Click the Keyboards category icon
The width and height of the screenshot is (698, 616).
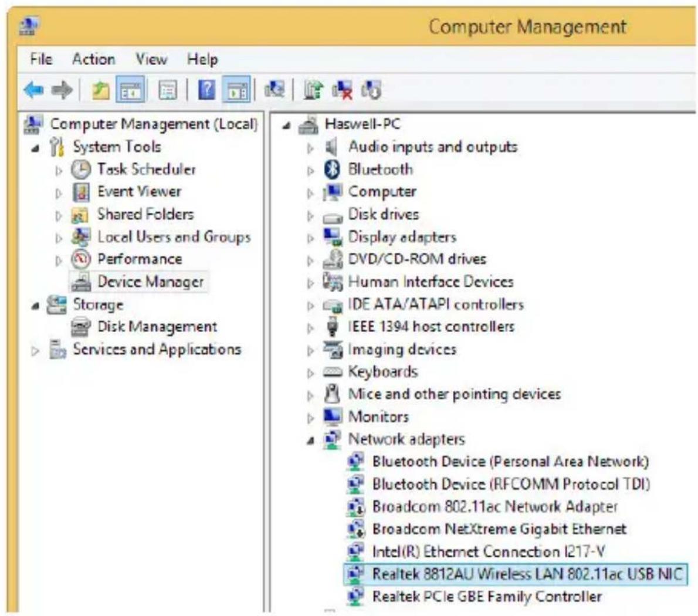[332, 371]
